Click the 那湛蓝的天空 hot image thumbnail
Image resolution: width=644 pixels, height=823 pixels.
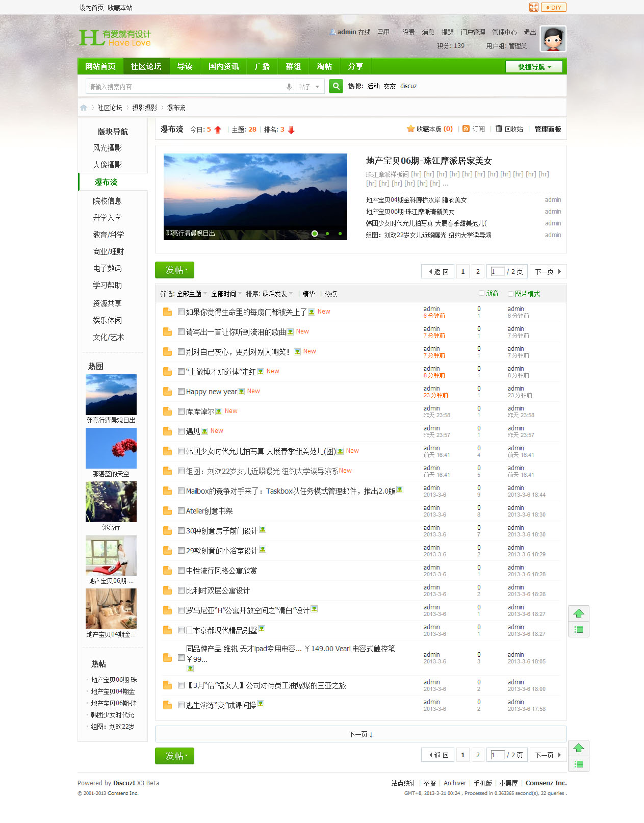tap(111, 448)
